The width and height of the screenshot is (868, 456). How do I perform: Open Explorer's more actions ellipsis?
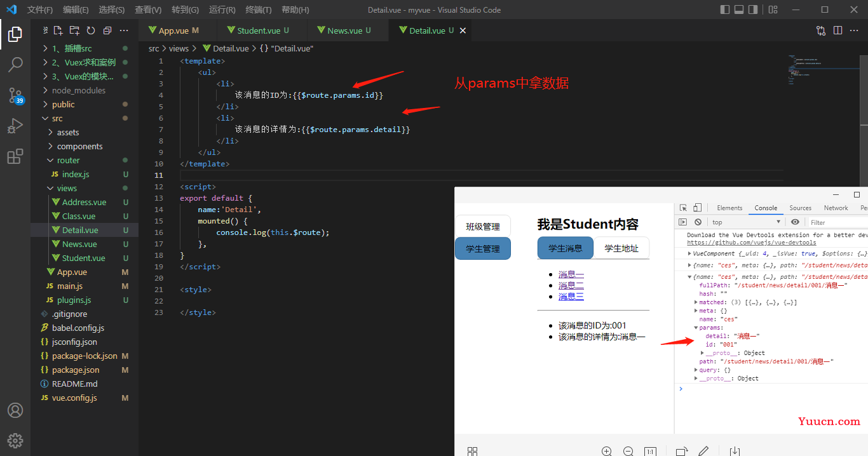click(x=124, y=30)
